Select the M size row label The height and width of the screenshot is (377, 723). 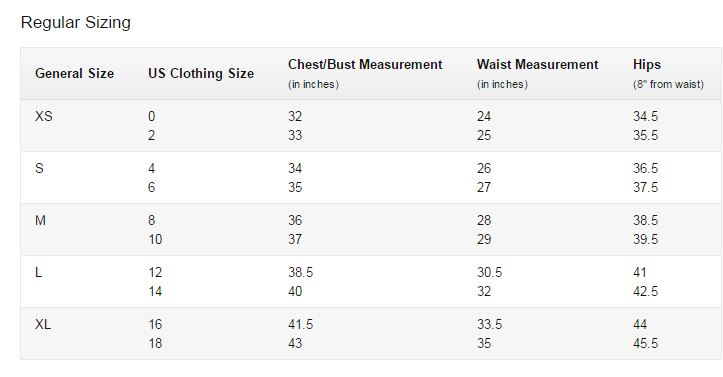tap(40, 220)
